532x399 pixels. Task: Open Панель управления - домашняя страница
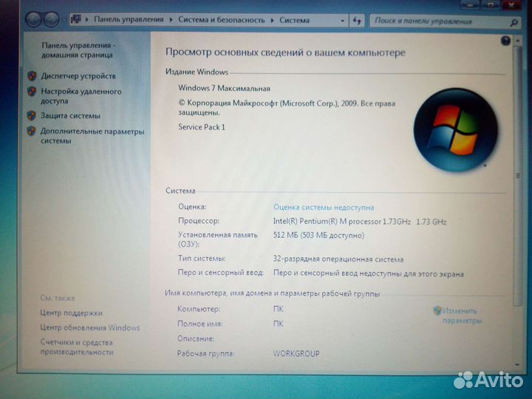point(78,50)
